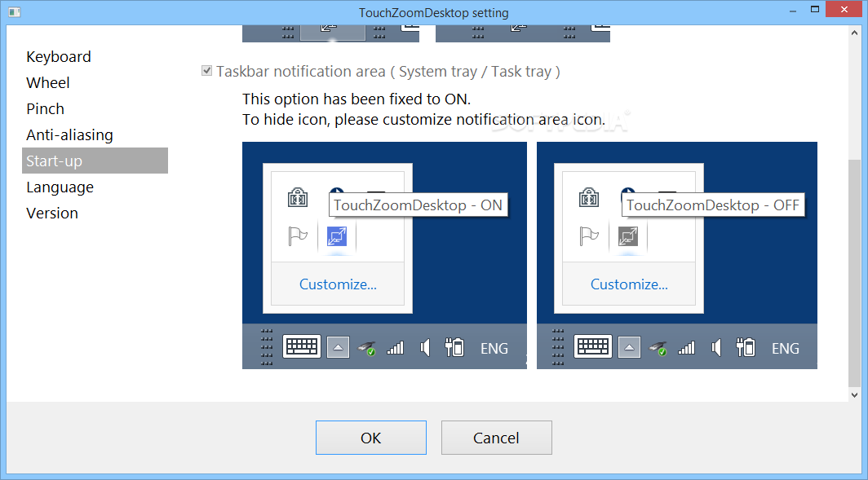Open the Keyboard settings section
868x480 pixels.
tap(59, 56)
